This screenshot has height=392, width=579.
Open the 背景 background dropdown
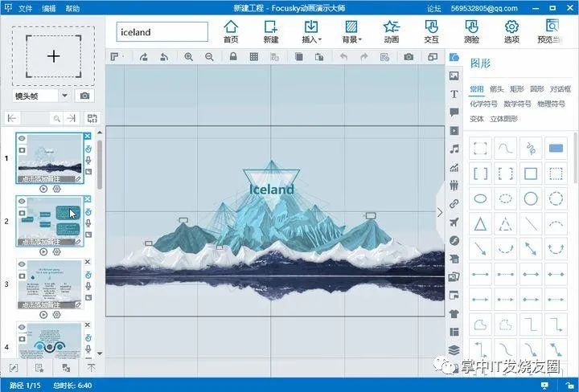[x=351, y=31]
